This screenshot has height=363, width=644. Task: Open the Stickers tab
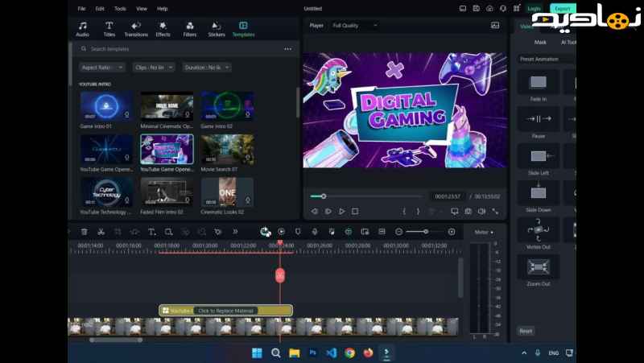coord(217,29)
